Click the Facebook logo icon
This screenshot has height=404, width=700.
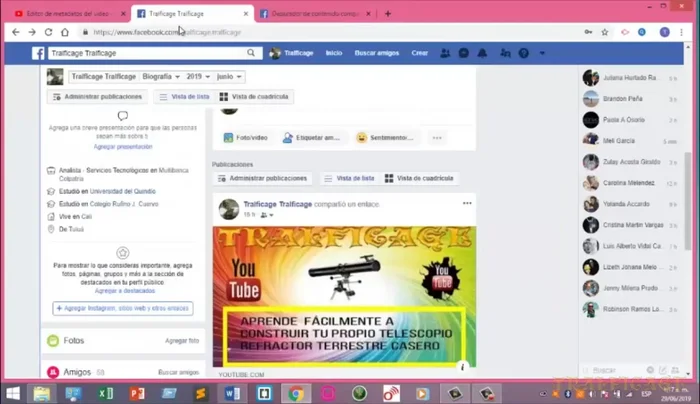pyautogui.click(x=38, y=53)
